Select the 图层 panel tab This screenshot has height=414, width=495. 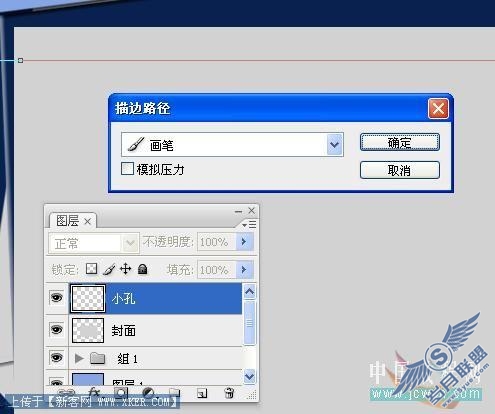point(73,221)
